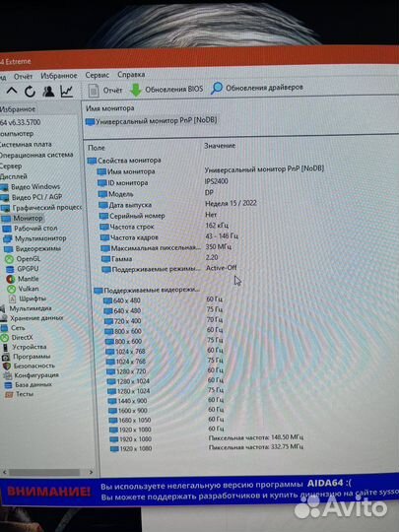This screenshot has height=532, width=399.
Task: Open the Устройства tree category
Action: coord(24,347)
